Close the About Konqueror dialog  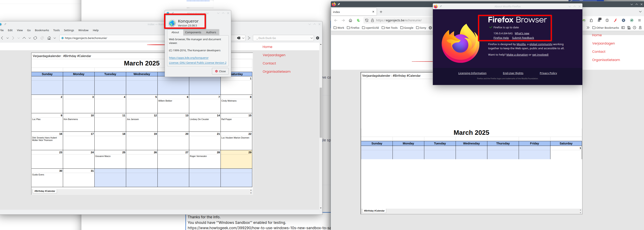coord(221,71)
